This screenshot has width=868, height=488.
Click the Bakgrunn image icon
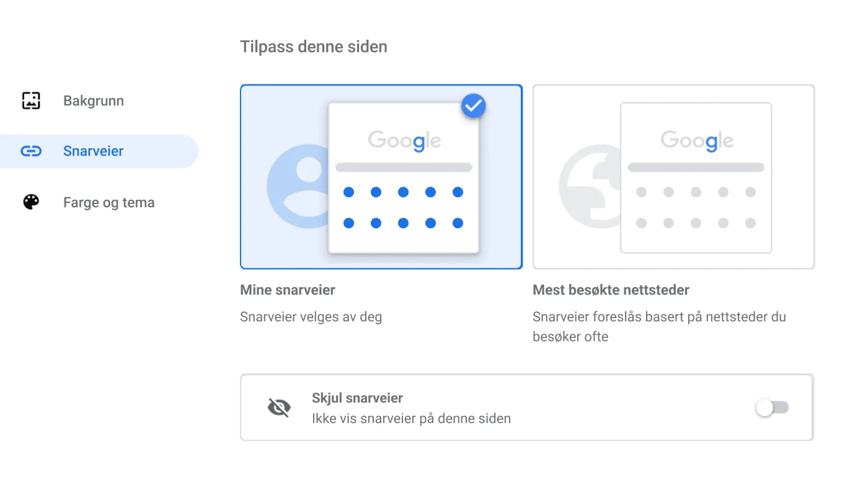[30, 100]
